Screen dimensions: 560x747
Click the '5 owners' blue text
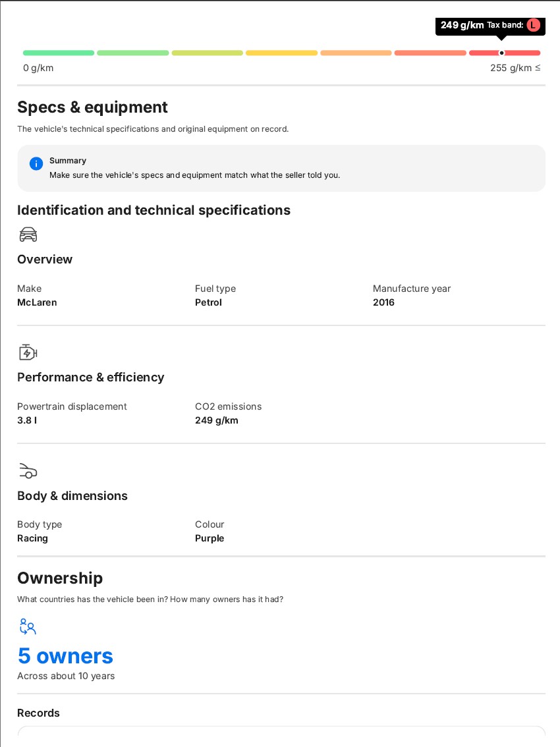point(65,656)
